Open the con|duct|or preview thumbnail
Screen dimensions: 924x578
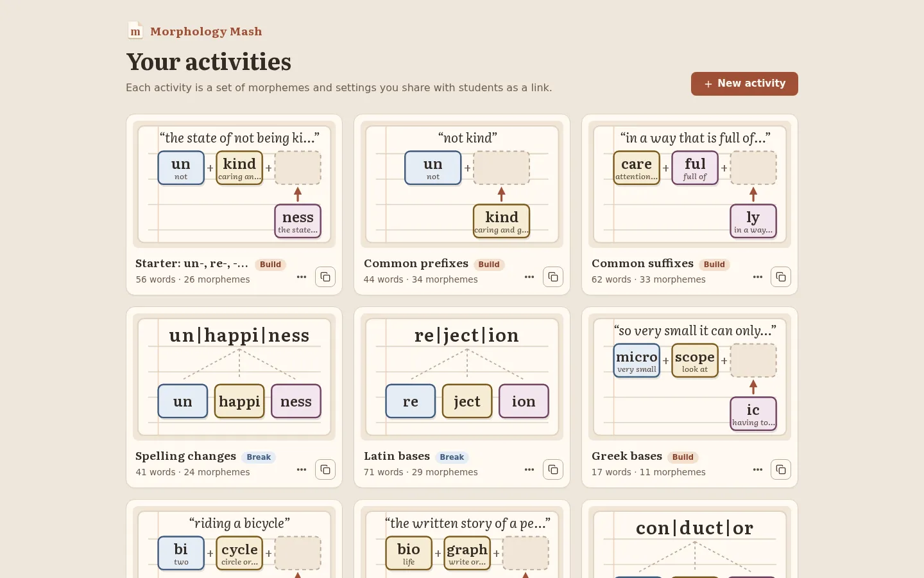tap(690, 542)
